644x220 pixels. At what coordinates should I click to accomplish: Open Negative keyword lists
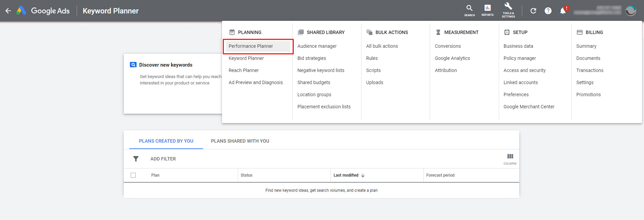click(x=321, y=70)
